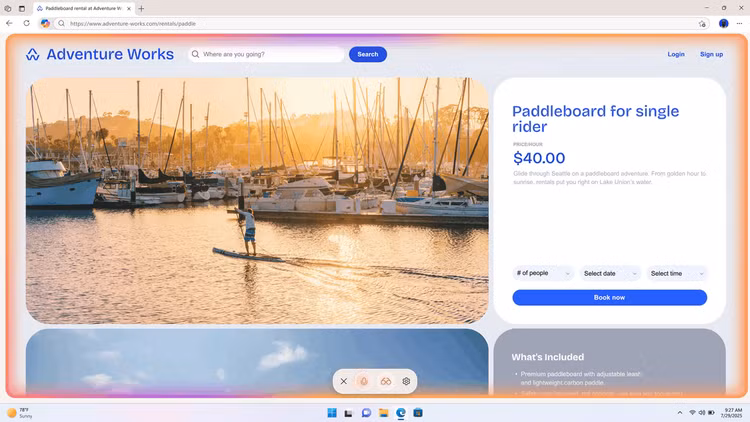Click the 'Sign up' link
This screenshot has height=422, width=750.
pos(711,54)
